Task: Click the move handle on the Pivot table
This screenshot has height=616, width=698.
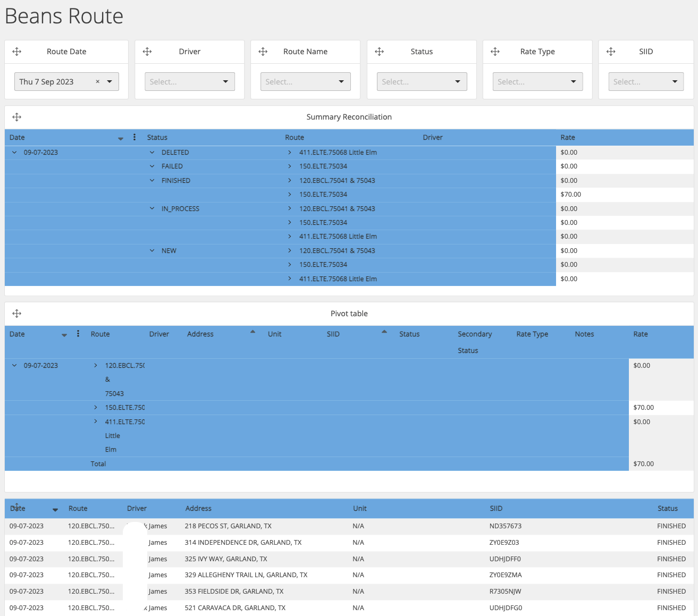Action: (16, 314)
